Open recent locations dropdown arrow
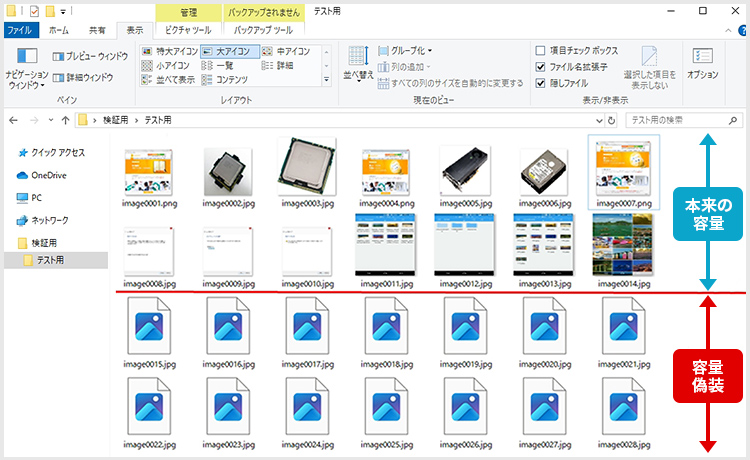The image size is (750, 460). point(51,120)
